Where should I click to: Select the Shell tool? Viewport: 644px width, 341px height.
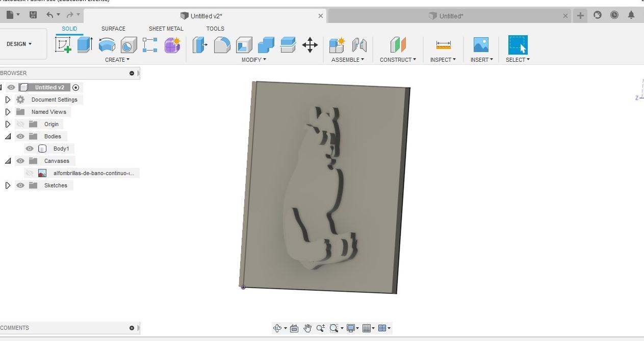[x=244, y=45]
